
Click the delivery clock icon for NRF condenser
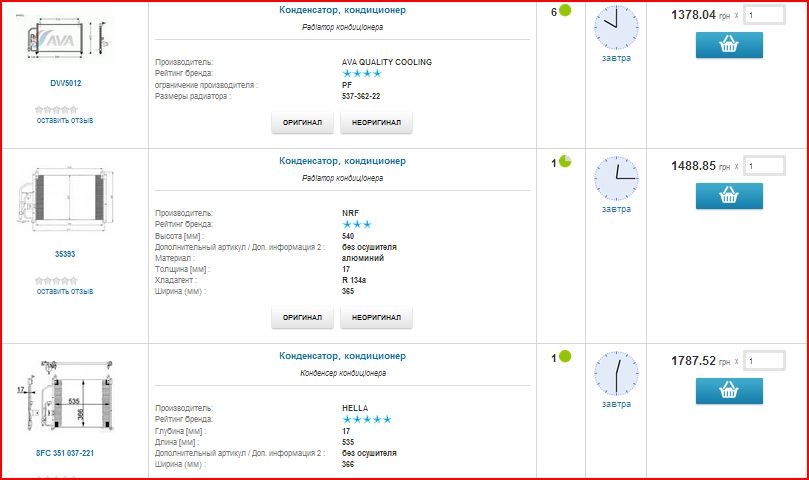[616, 178]
